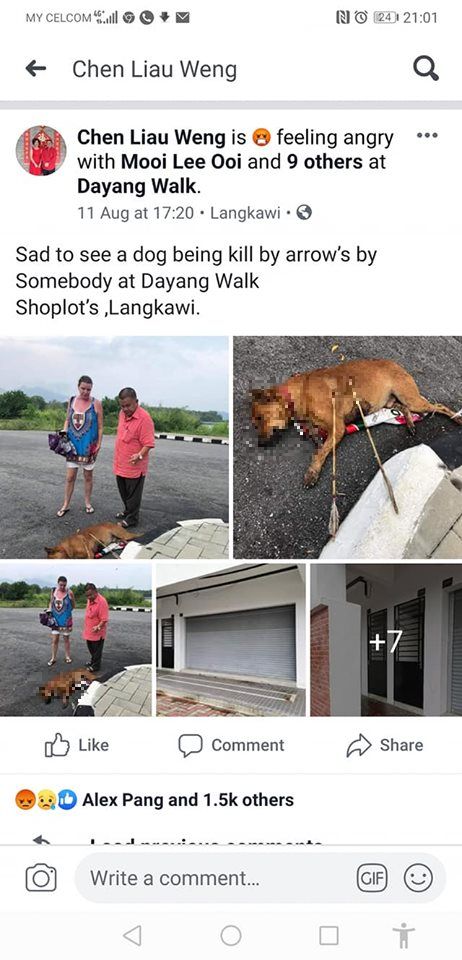Open search with magnifier icon
462x960 pixels.
pyautogui.click(x=426, y=68)
